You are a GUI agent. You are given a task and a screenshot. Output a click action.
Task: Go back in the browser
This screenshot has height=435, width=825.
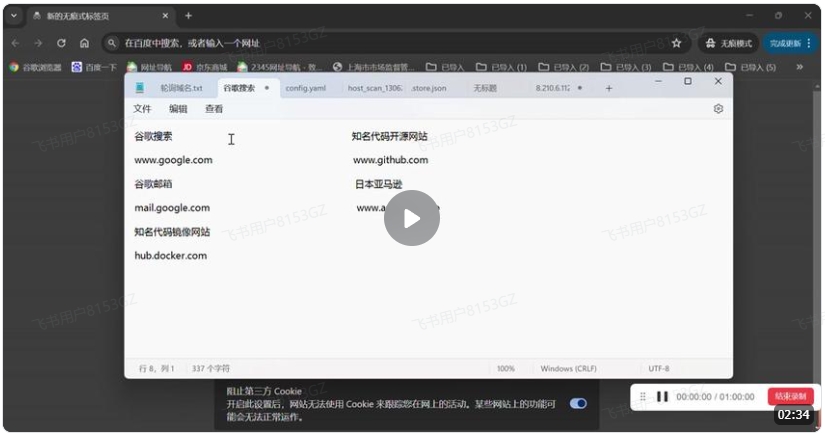pos(15,43)
